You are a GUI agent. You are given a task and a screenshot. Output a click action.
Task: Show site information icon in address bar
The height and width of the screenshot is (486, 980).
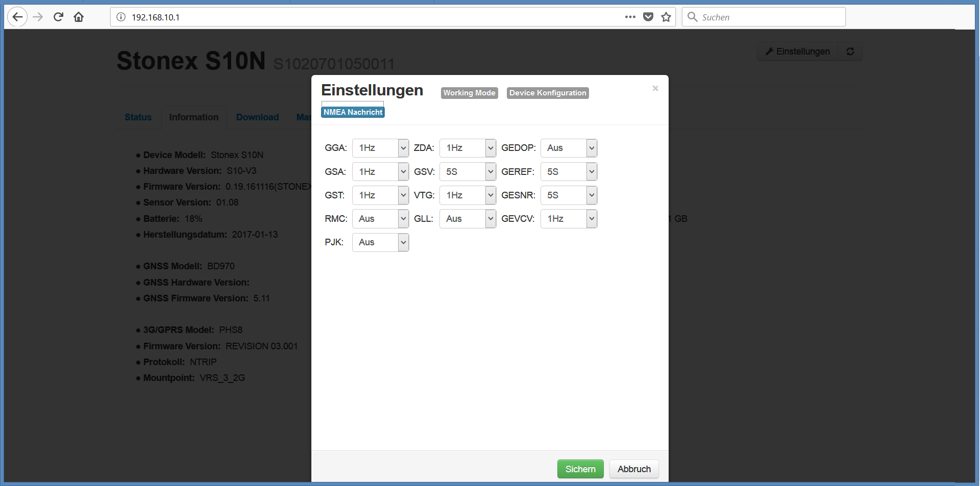121,17
